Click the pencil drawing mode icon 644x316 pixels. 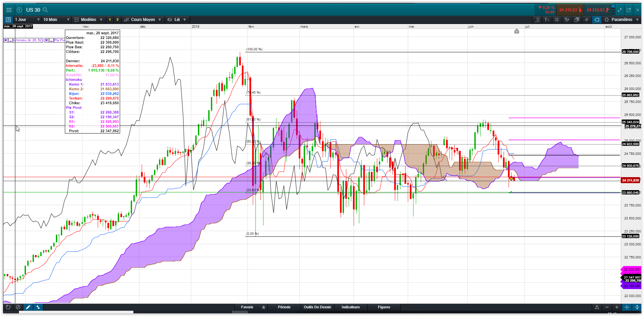pyautogui.click(x=28, y=307)
